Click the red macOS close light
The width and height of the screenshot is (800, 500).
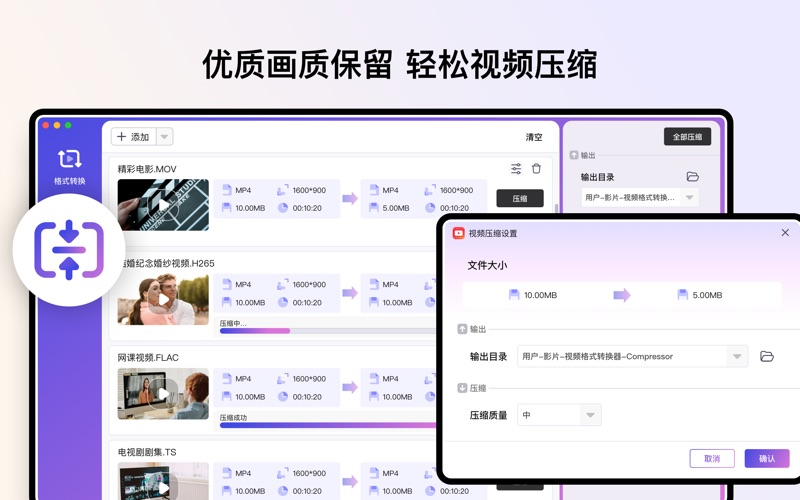click(46, 125)
